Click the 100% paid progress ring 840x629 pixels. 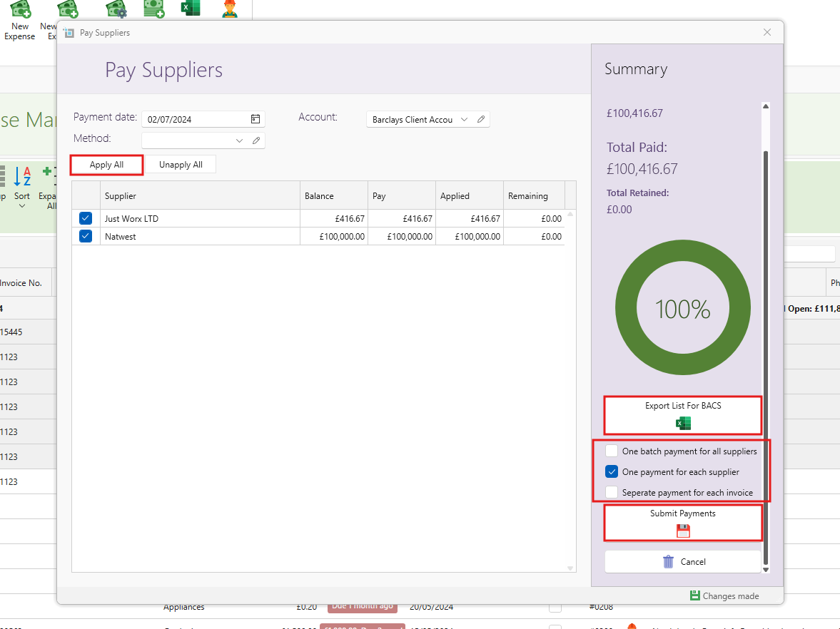click(x=683, y=308)
